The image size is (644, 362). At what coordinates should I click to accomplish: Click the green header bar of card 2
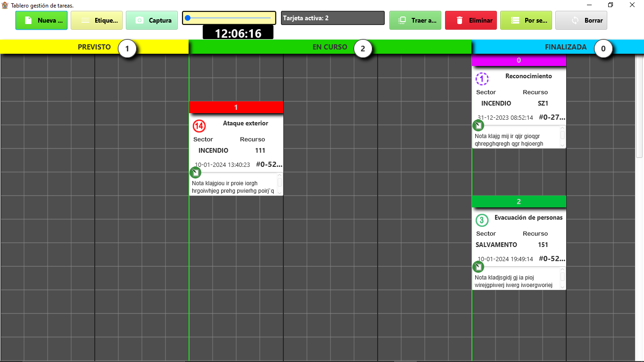click(519, 202)
